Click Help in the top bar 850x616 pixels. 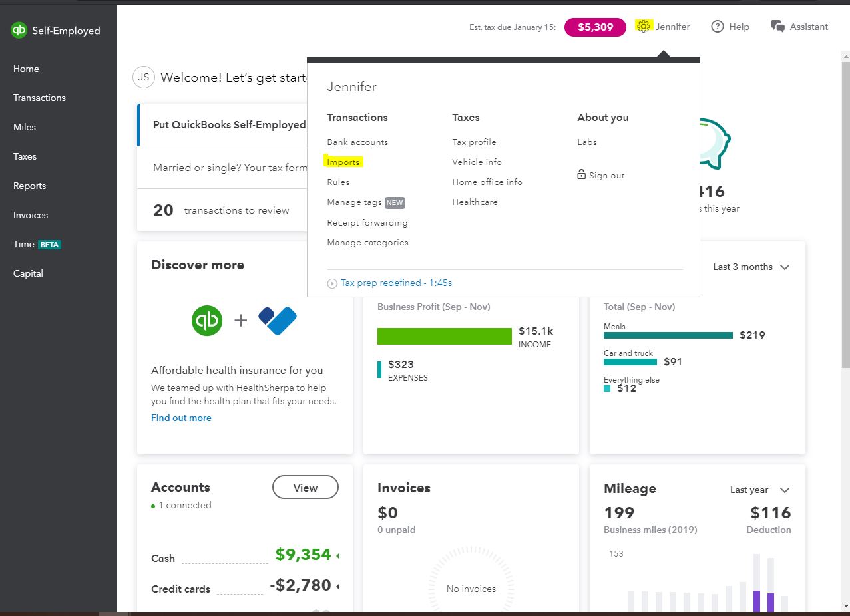pos(739,27)
